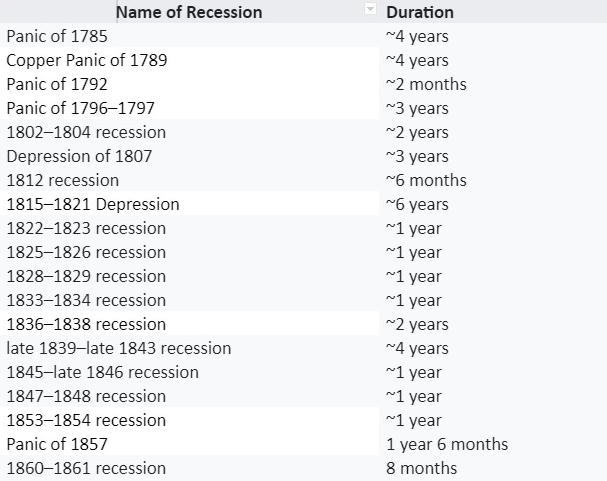607x481 pixels.
Task: Click the 8 months duration cell
Action: pyautogui.click(x=421, y=468)
